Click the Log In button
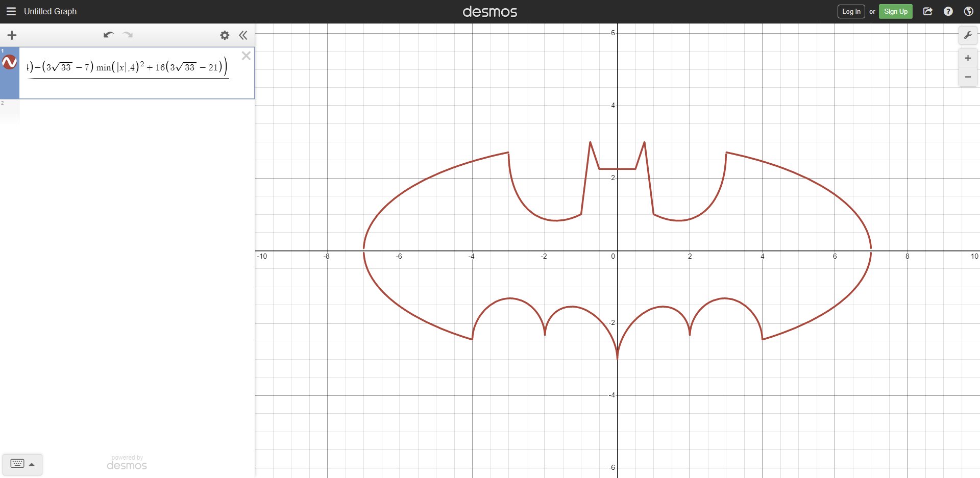The image size is (980, 478). 851,11
